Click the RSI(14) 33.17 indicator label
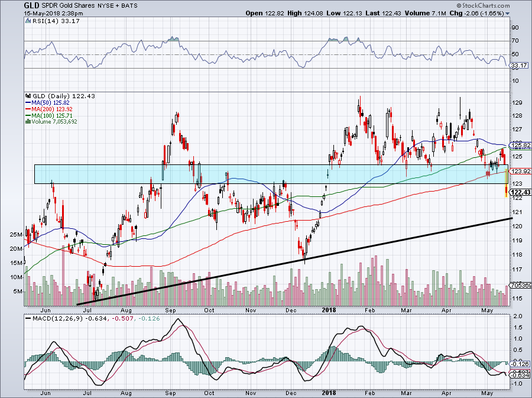Screen dimensions: 532x398 [56, 21]
